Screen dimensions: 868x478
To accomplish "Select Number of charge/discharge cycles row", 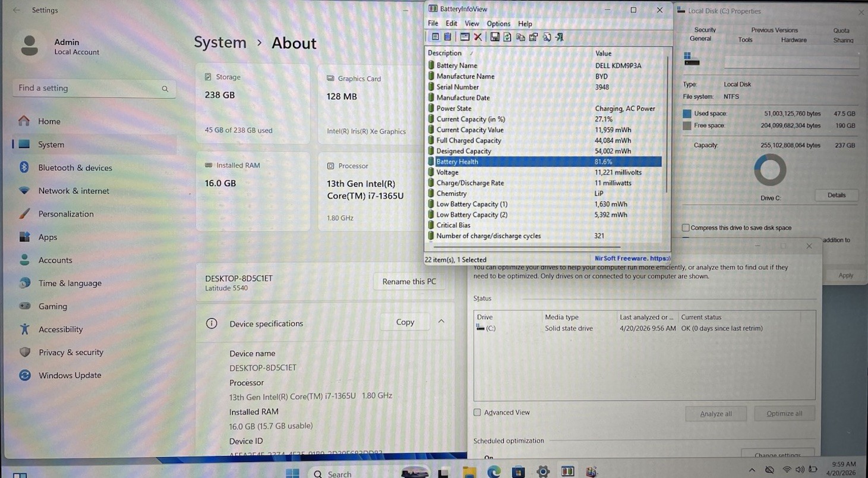I will pyautogui.click(x=544, y=236).
